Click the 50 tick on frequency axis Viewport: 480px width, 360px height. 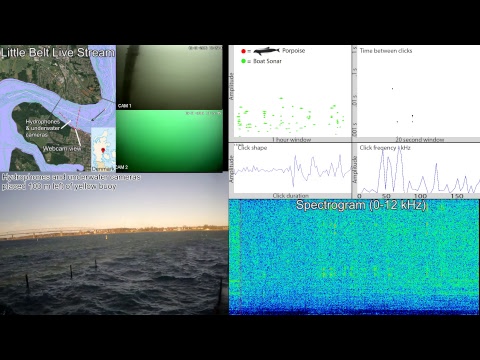(386, 196)
